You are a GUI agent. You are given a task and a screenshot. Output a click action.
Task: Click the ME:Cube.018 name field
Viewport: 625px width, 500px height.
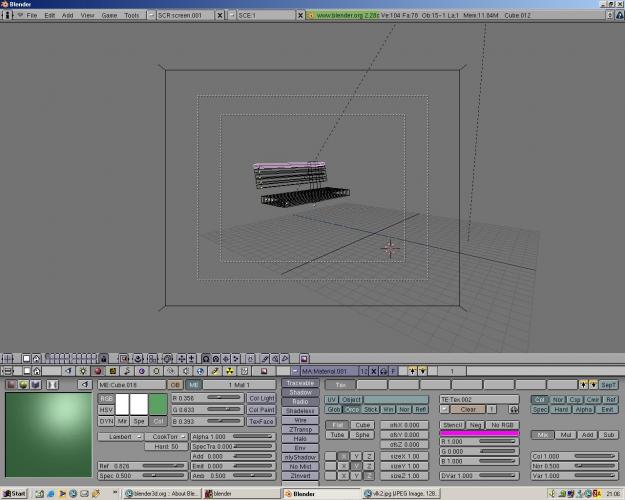tap(130, 385)
